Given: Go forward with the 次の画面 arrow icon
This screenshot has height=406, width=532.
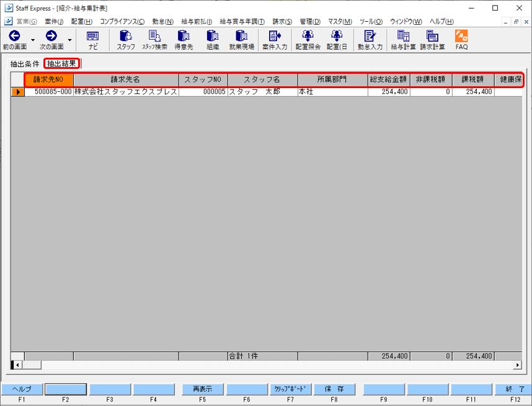Looking at the screenshot, I should click(51, 35).
